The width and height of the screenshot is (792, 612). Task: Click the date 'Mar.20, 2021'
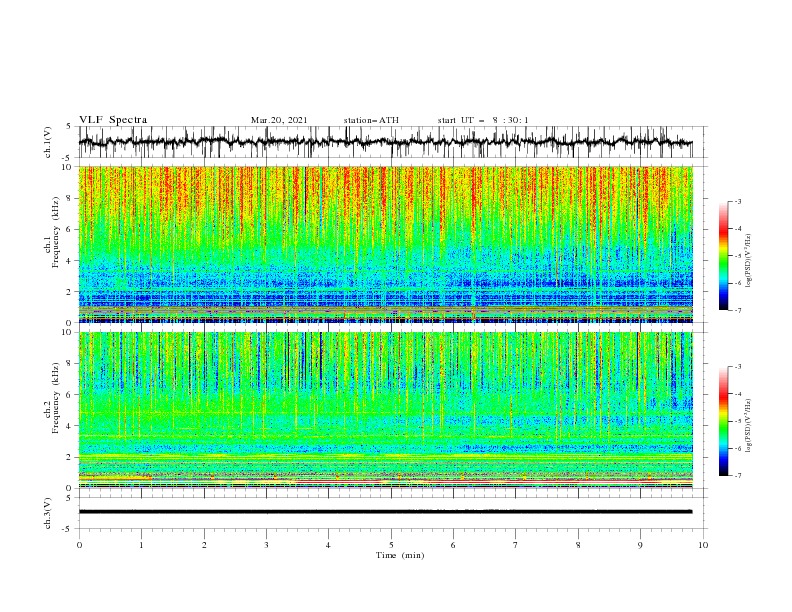[279, 120]
